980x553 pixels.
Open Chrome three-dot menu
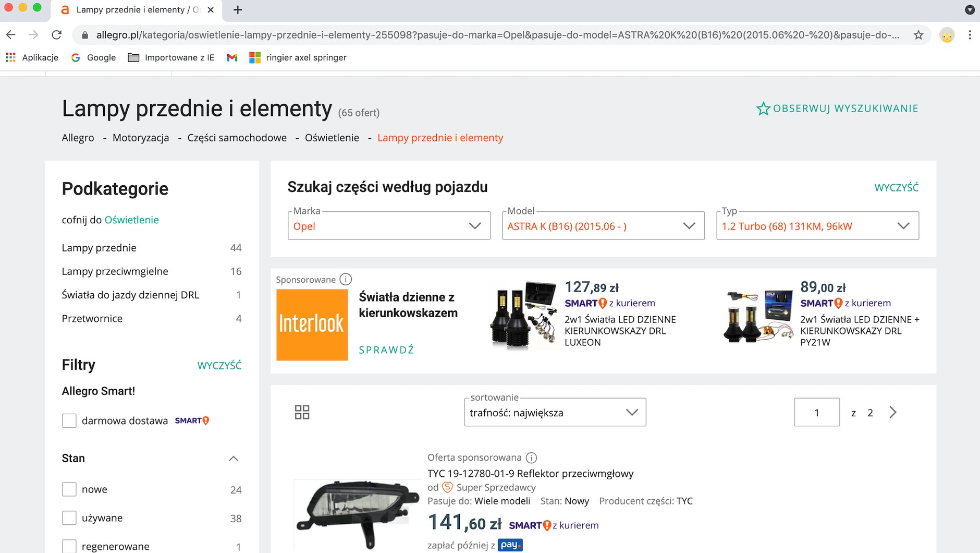click(x=970, y=35)
